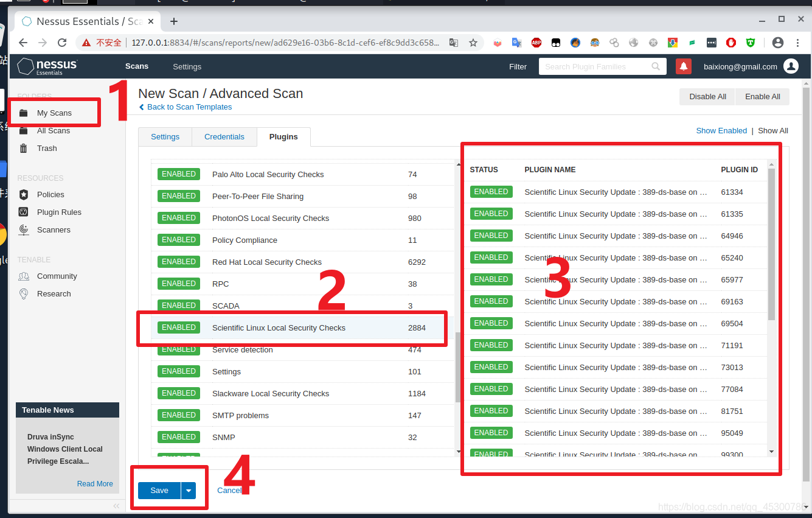Click Show Enabled link
812x518 pixels.
721,131
